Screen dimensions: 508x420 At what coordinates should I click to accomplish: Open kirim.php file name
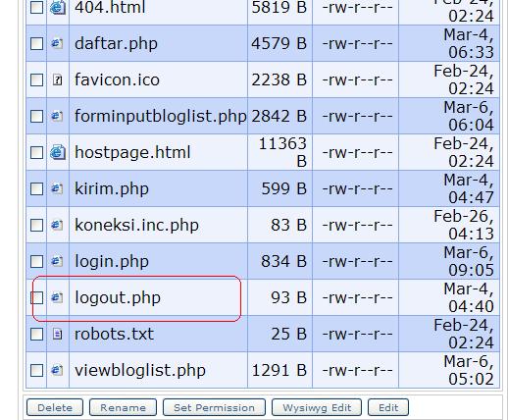pyautogui.click(x=112, y=188)
